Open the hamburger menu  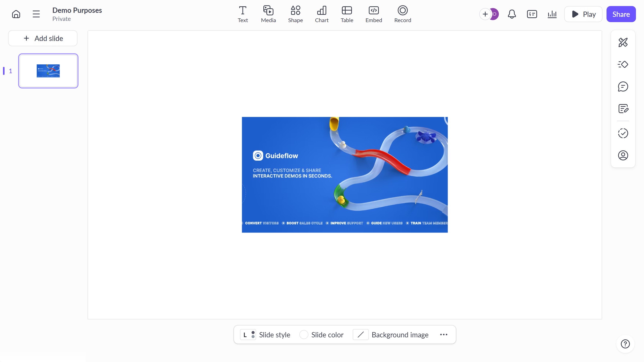click(36, 14)
